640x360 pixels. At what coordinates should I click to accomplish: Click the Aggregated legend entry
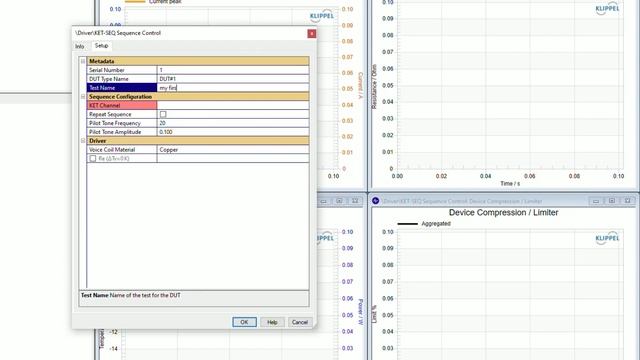424,224
